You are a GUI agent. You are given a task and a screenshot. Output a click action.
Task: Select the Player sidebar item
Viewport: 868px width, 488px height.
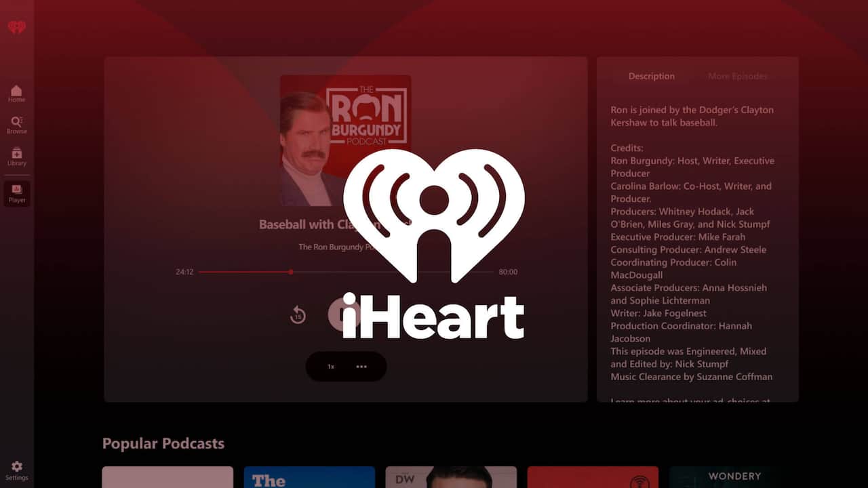click(17, 193)
